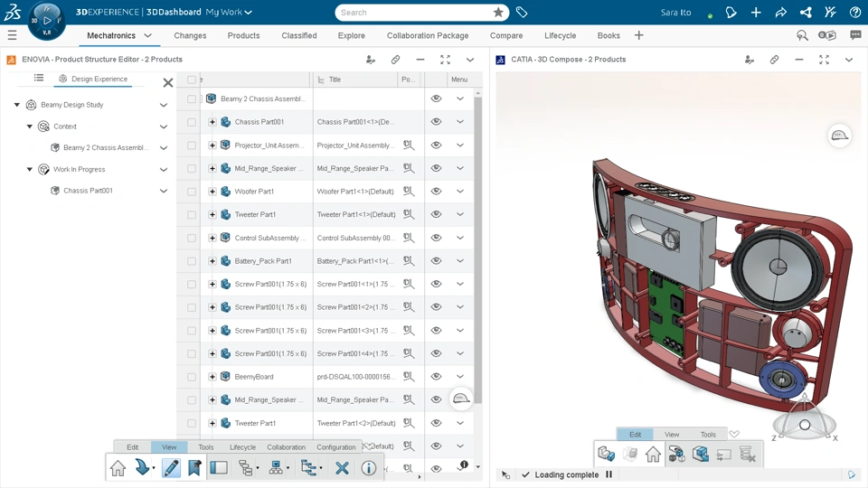The image size is (868, 488).
Task: Click the table scroll down arrow
Action: (477, 467)
